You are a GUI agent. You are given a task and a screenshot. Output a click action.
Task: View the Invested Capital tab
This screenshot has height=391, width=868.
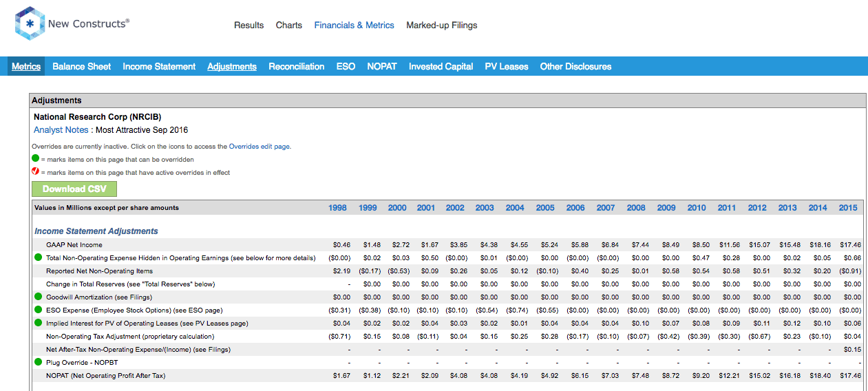coord(441,67)
